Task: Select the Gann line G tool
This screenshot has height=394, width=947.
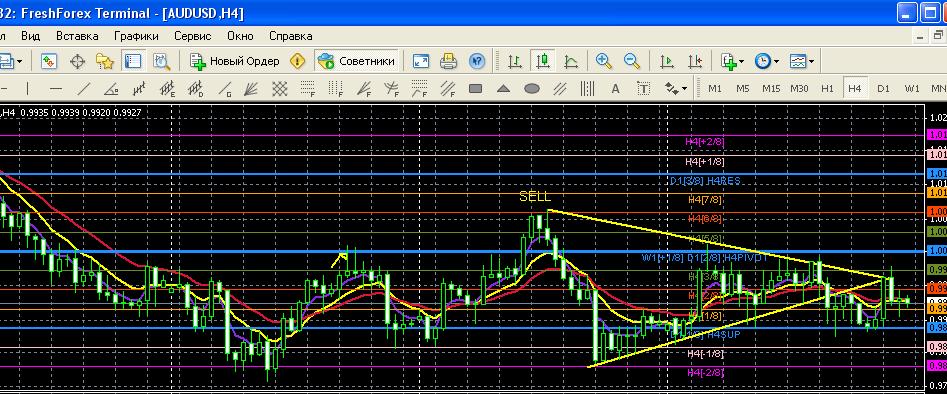Action: click(224, 89)
